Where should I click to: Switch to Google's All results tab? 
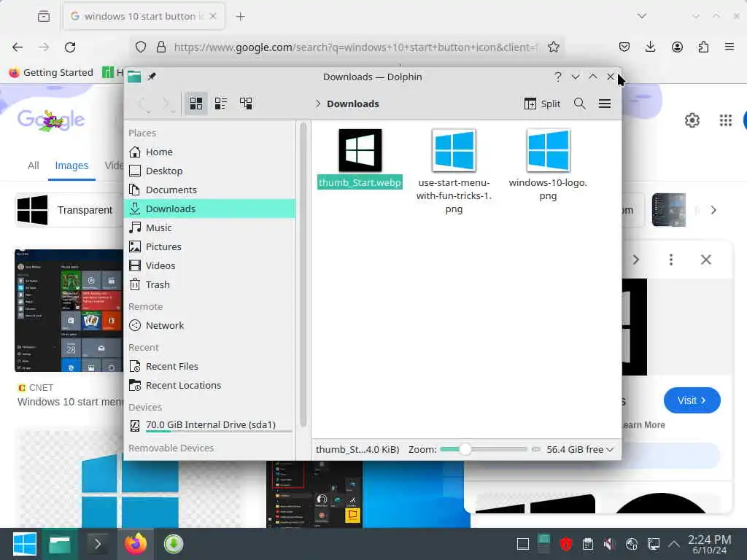click(x=33, y=166)
